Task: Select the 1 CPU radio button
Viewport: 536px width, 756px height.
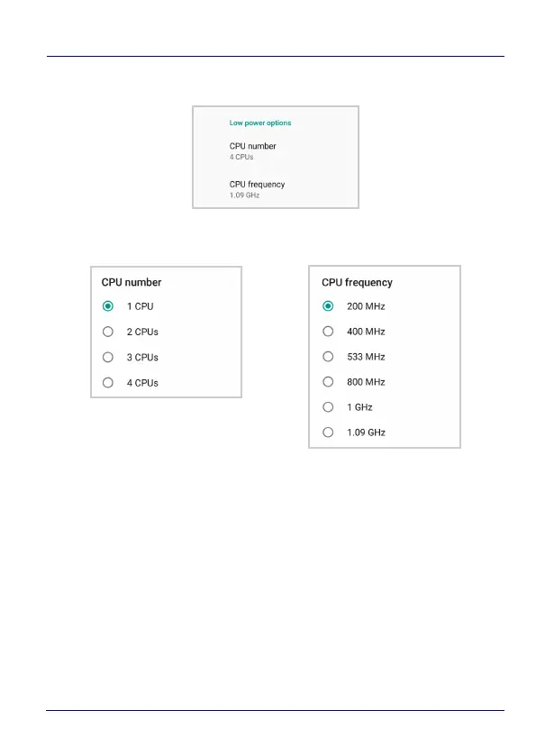Action: coord(108,306)
